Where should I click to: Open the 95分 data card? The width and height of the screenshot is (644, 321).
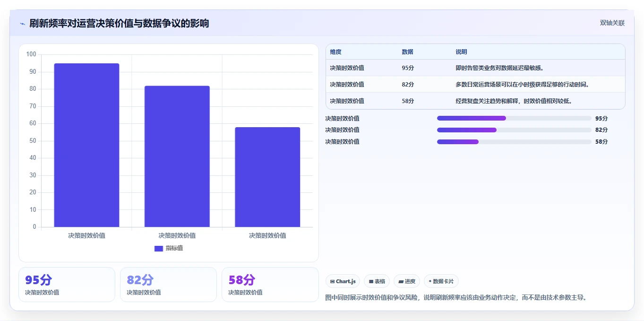click(67, 285)
